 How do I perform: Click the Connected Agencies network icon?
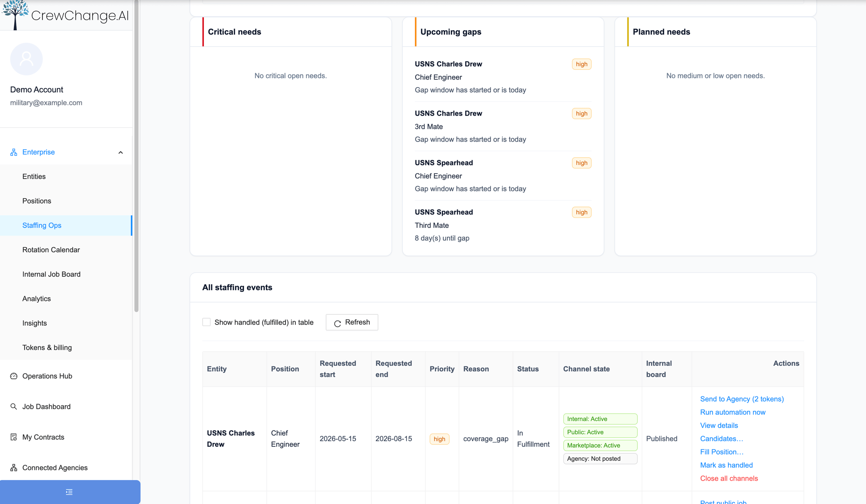(14, 468)
